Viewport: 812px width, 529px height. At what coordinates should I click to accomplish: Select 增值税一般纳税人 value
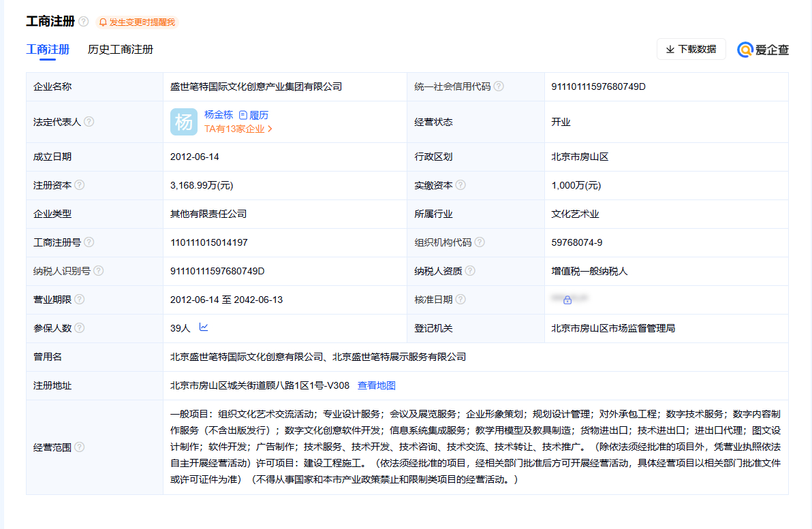[589, 271]
